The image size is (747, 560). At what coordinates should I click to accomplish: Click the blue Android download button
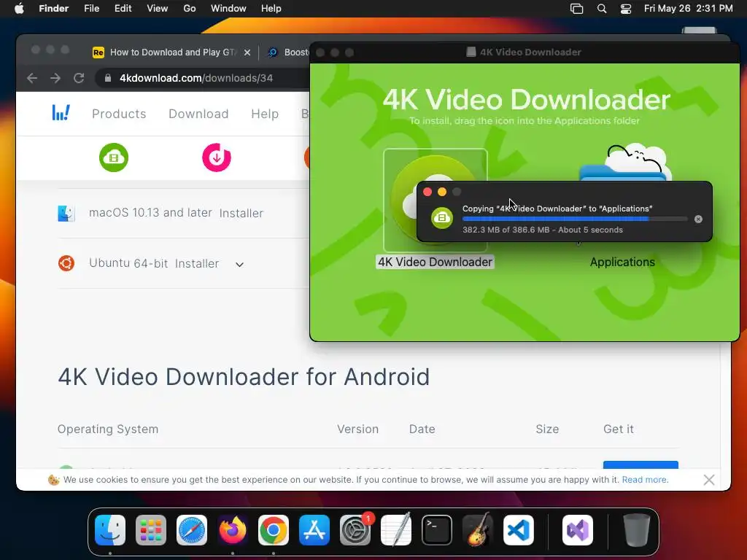coord(640,464)
